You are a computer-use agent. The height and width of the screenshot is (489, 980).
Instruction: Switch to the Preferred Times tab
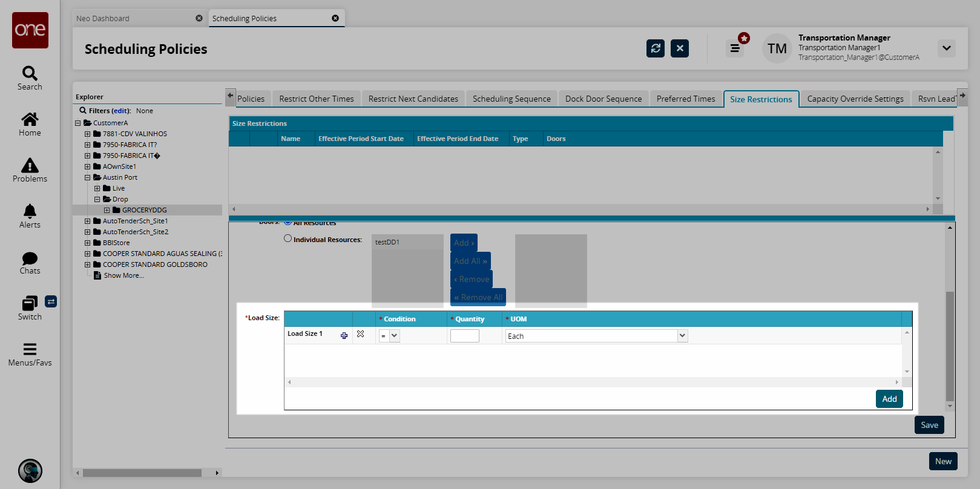pyautogui.click(x=685, y=99)
